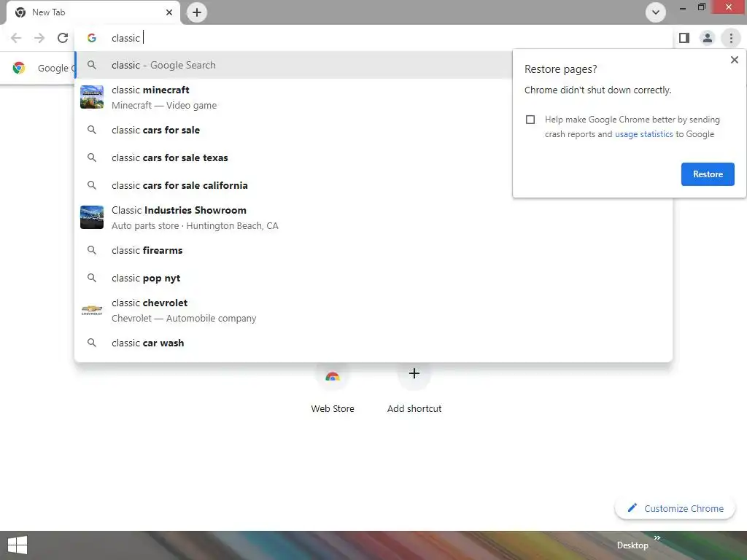
Task: Choose 'classic cars for sale' suggestion
Action: point(293,130)
